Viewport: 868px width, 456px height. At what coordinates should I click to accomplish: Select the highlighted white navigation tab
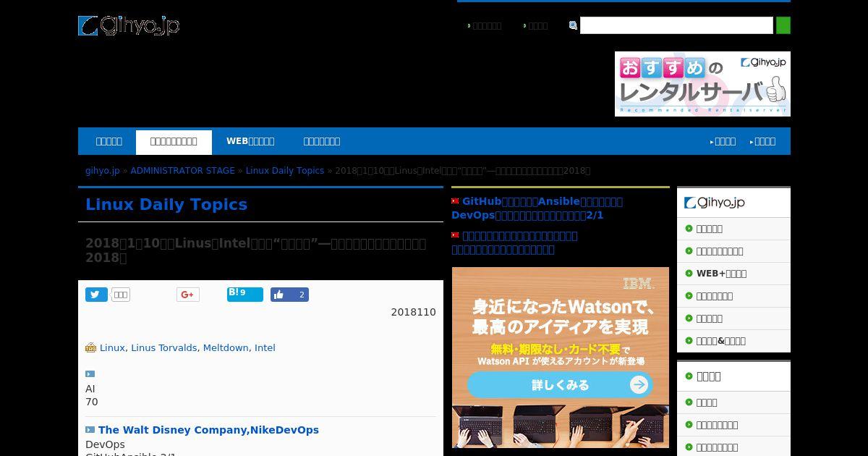click(x=174, y=142)
